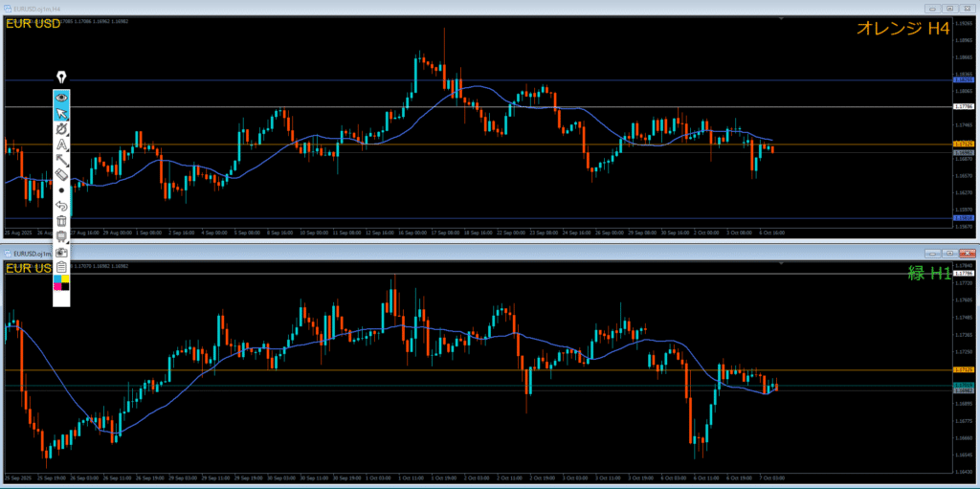The image size is (980, 489).
Task: Click the trash can delete icon
Action: [x=62, y=221]
